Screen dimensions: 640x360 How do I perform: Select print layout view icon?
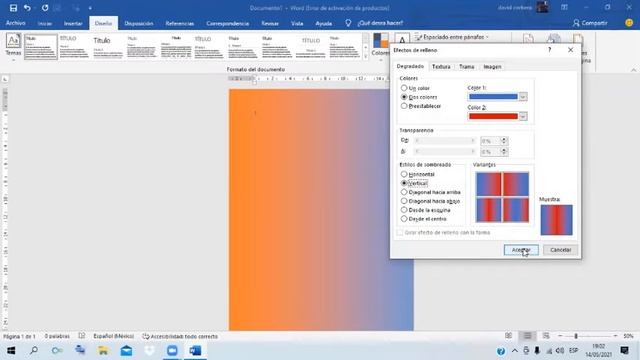coord(527,336)
